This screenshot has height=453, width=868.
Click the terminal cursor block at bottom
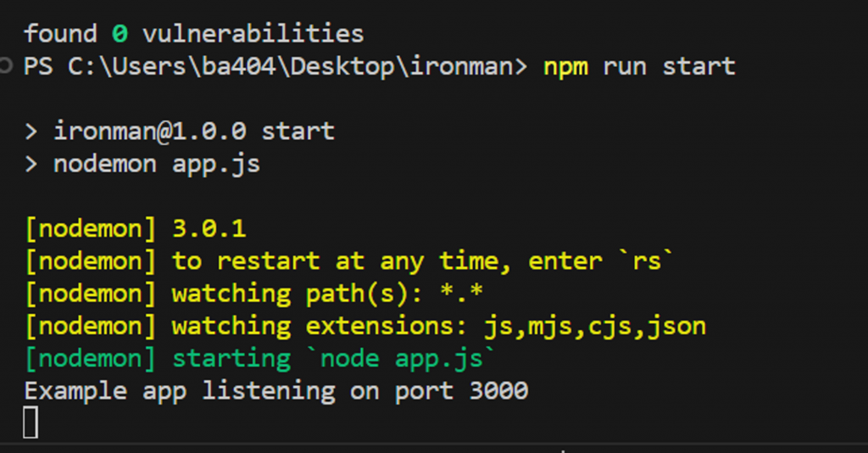31,422
